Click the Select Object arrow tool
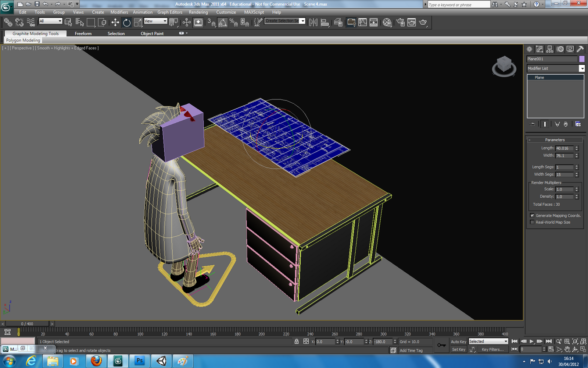 [x=68, y=22]
